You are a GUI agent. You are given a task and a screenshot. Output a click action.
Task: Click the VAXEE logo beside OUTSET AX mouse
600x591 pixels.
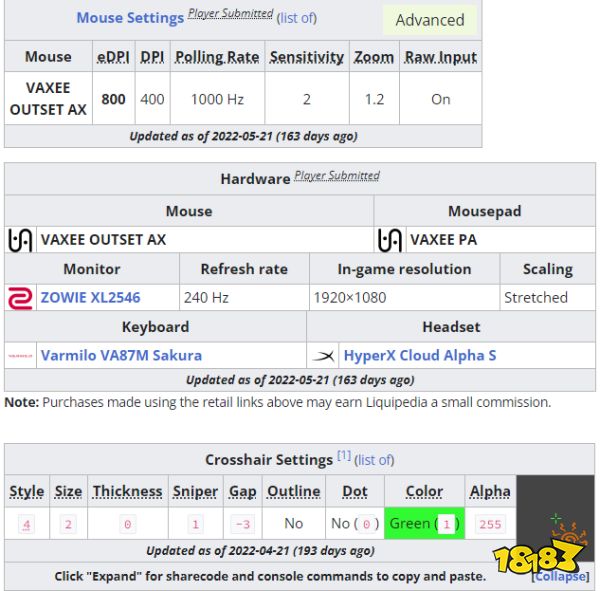tap(20, 240)
